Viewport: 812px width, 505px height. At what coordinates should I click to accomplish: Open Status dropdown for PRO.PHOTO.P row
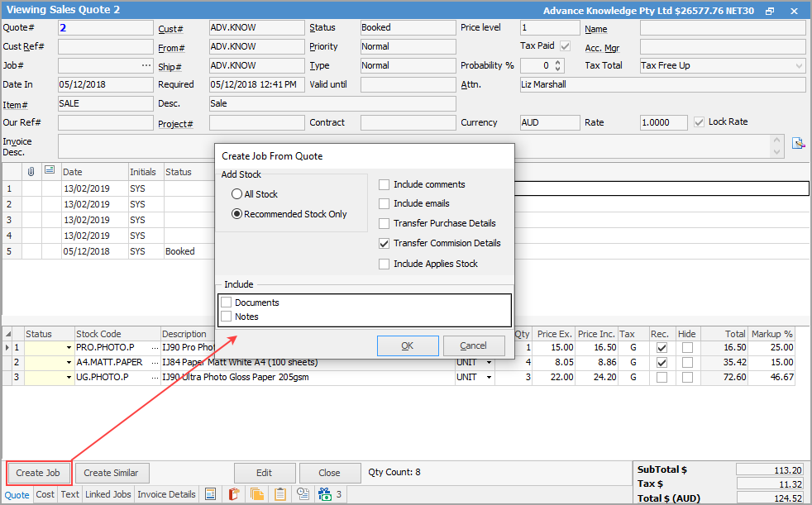(x=69, y=348)
